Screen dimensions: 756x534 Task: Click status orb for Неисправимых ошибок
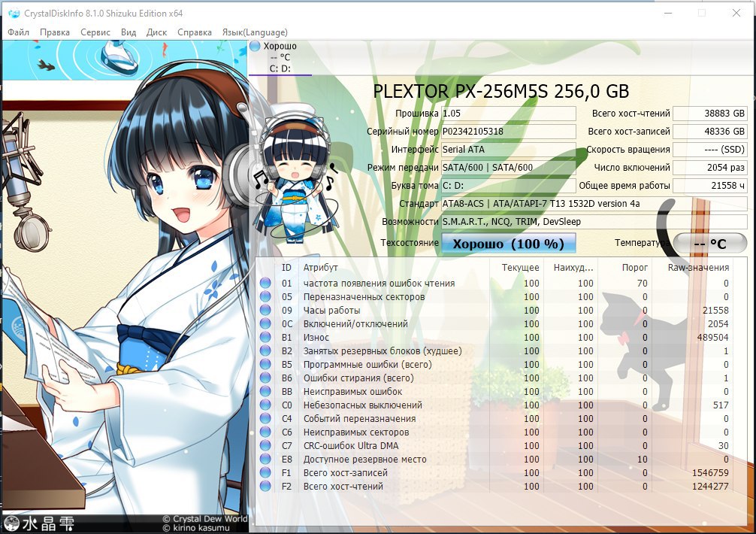coord(265,391)
